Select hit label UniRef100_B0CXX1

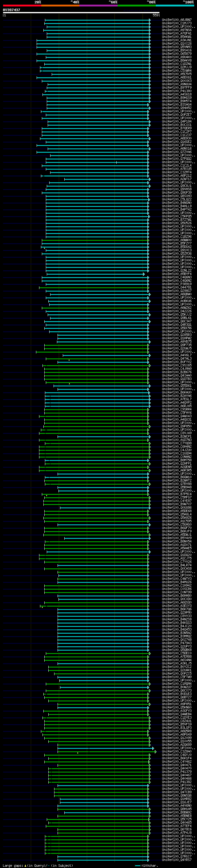[x=177, y=125]
